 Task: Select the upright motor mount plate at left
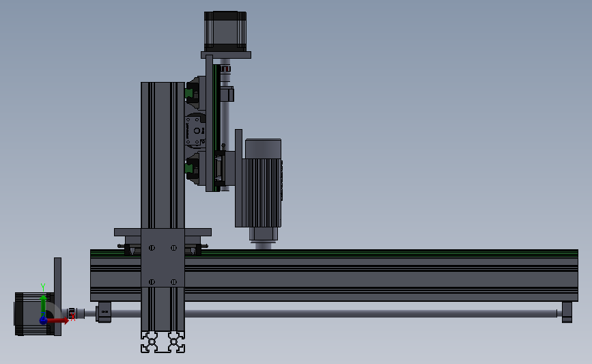[57, 296]
